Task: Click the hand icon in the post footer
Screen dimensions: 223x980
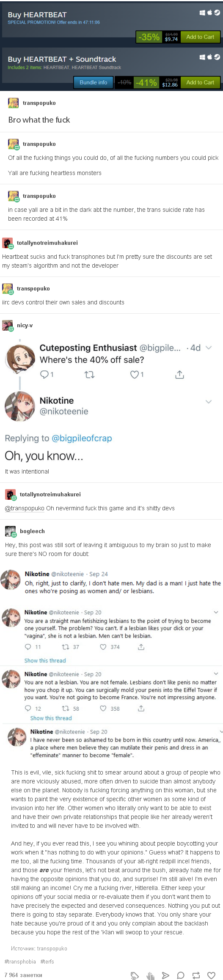Action: (150, 975)
